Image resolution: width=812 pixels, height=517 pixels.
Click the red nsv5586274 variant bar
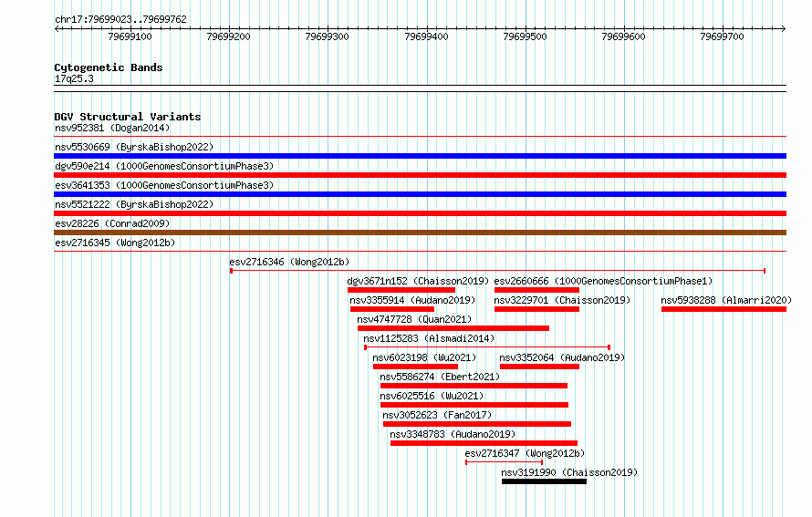[474, 386]
